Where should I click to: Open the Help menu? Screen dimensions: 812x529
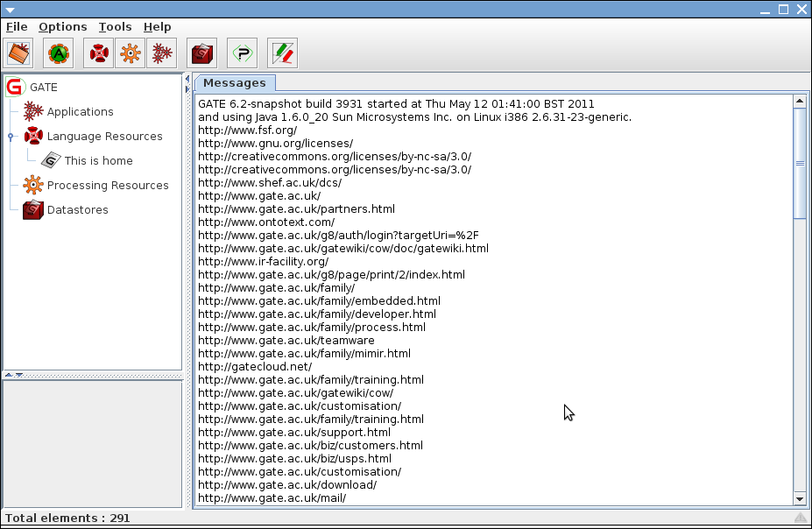(x=157, y=27)
